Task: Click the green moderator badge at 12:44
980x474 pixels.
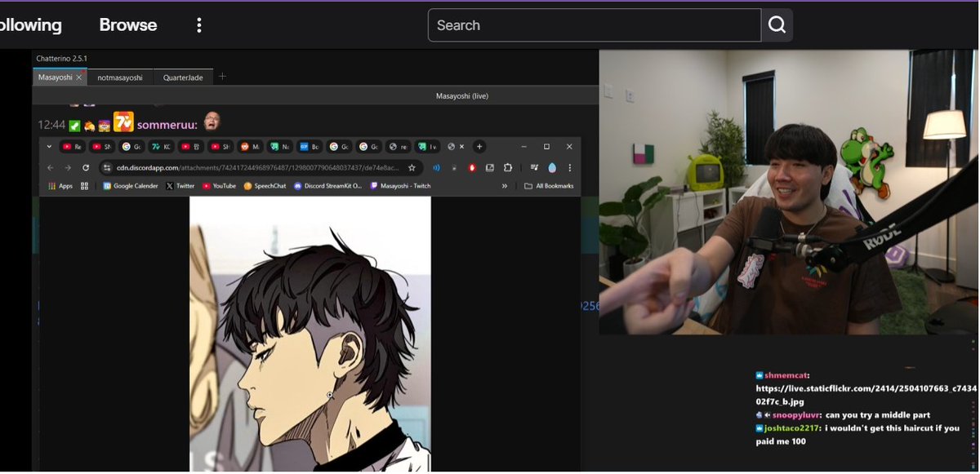Action: click(74, 126)
